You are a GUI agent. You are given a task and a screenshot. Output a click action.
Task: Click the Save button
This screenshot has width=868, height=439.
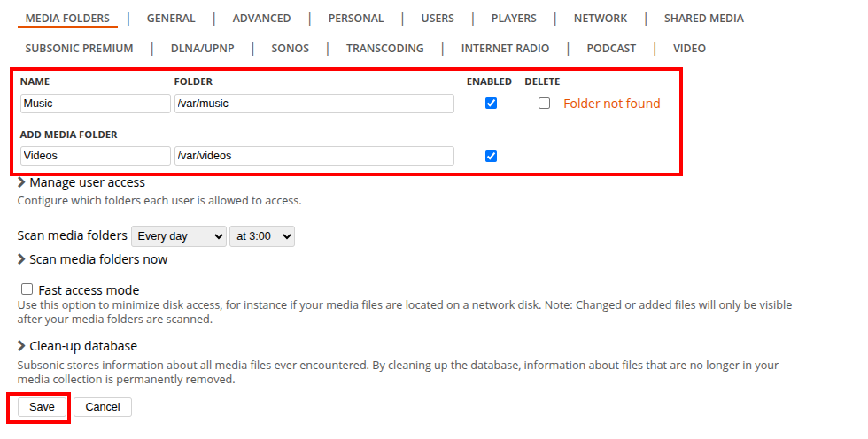[43, 407]
